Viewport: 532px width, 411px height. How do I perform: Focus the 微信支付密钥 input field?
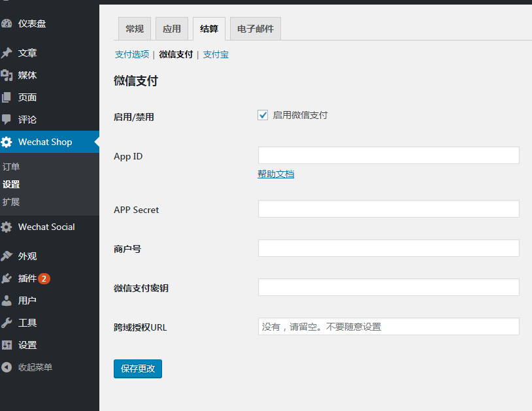point(388,288)
